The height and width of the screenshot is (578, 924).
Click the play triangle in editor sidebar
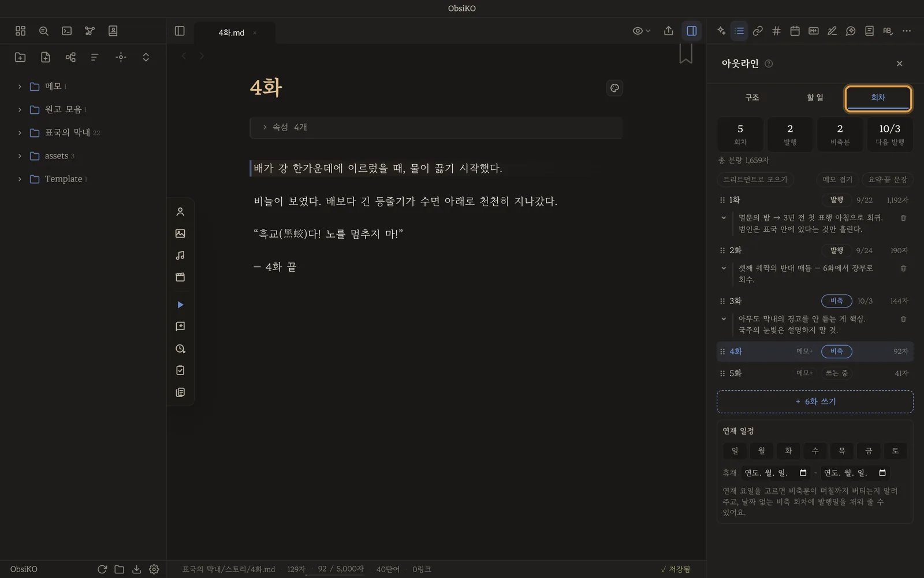[x=180, y=305]
